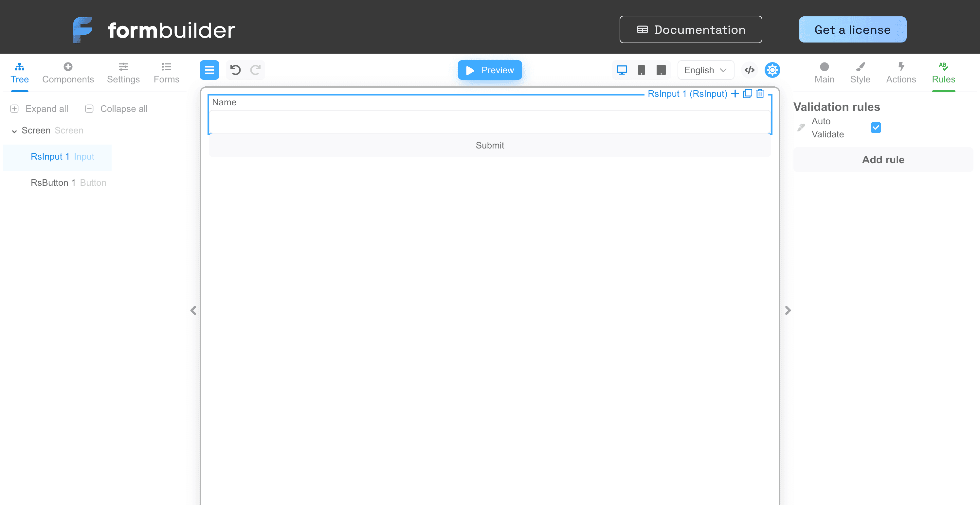Click the Add rule button
The width and height of the screenshot is (980, 505).
[882, 160]
